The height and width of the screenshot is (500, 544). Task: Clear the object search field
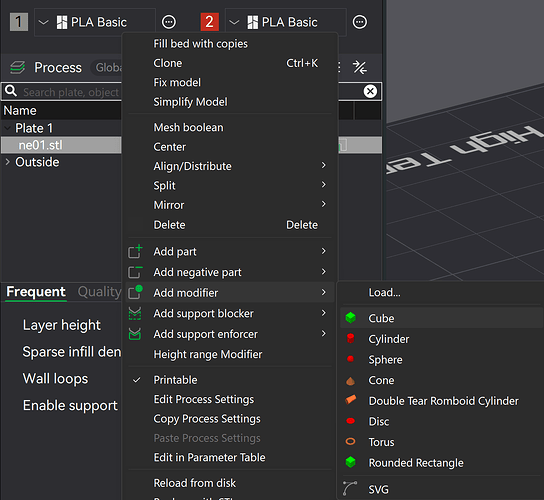[x=370, y=91]
